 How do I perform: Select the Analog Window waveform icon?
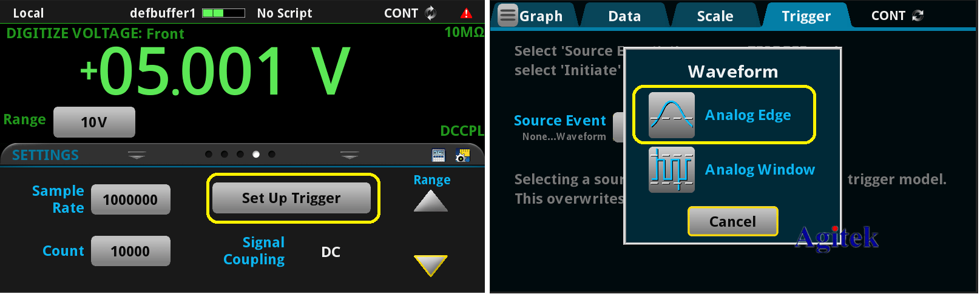(671, 170)
